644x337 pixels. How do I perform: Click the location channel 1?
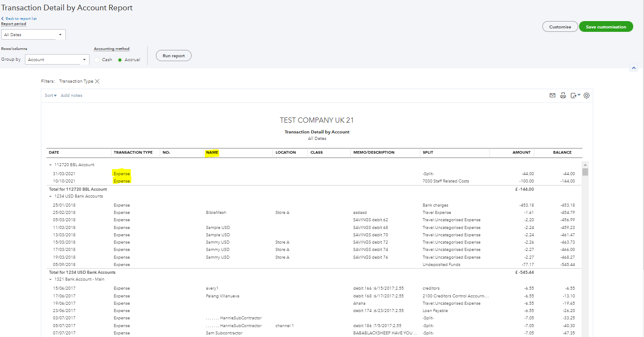click(x=285, y=326)
